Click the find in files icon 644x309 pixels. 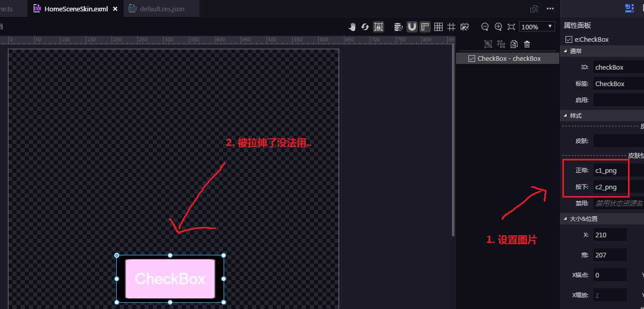point(535,9)
